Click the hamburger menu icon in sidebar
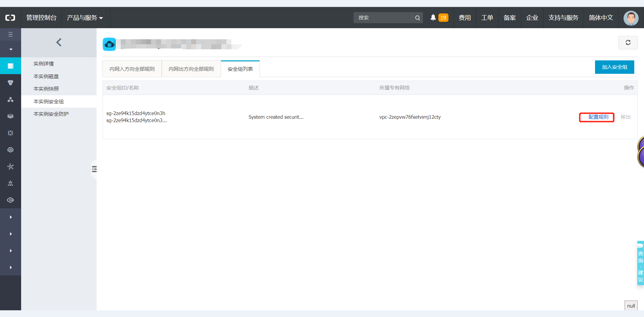 10,34
